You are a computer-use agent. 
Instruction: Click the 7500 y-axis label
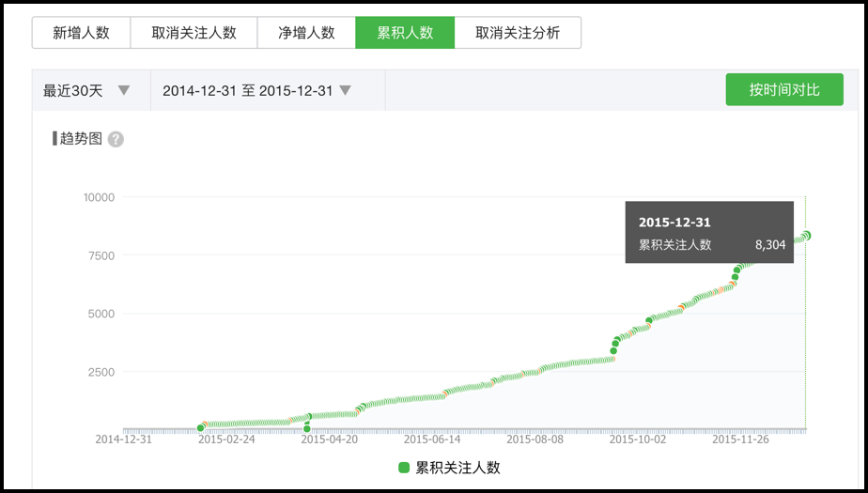[102, 255]
